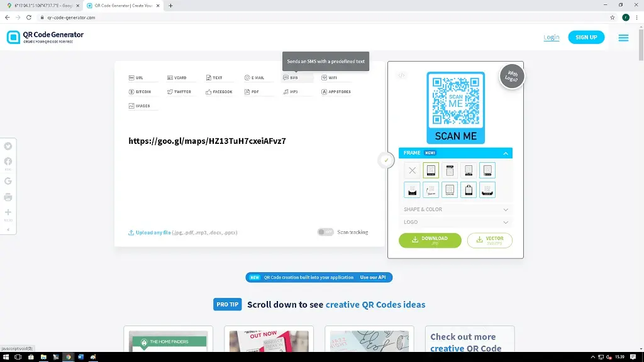This screenshot has width=644, height=362.
Task: Click the plus icon in the side panel
Action: click(x=8, y=212)
